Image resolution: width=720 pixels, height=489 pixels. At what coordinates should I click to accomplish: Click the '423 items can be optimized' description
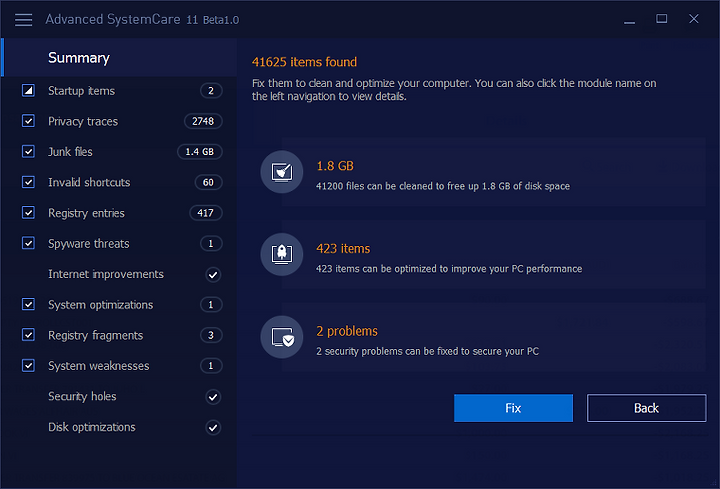pos(449,269)
